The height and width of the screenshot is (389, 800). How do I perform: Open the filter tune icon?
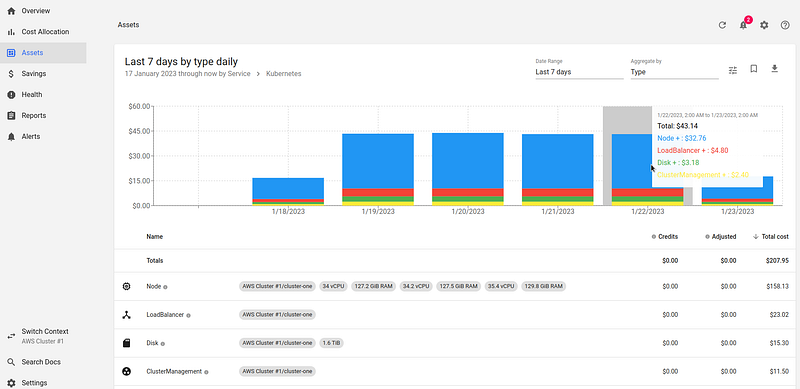[733, 70]
